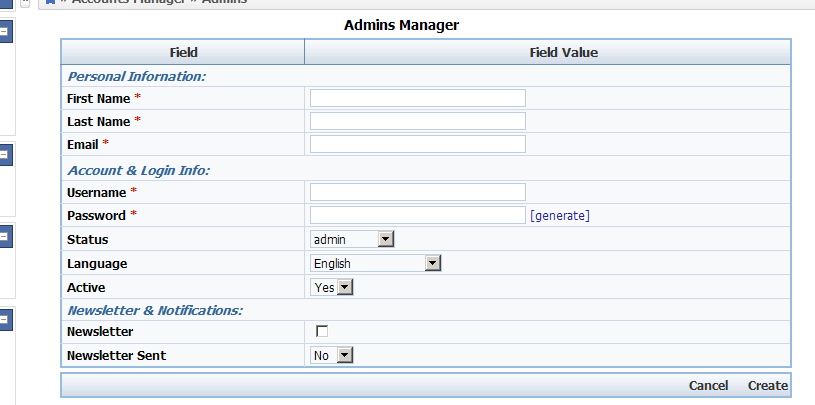
Task: Tick the Newsletter checkbox
Action: 322,331
